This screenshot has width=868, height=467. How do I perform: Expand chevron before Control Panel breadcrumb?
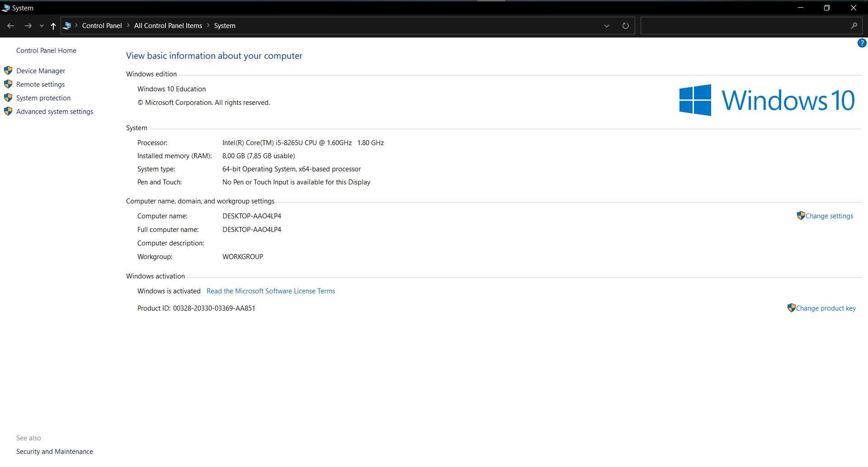click(76, 25)
